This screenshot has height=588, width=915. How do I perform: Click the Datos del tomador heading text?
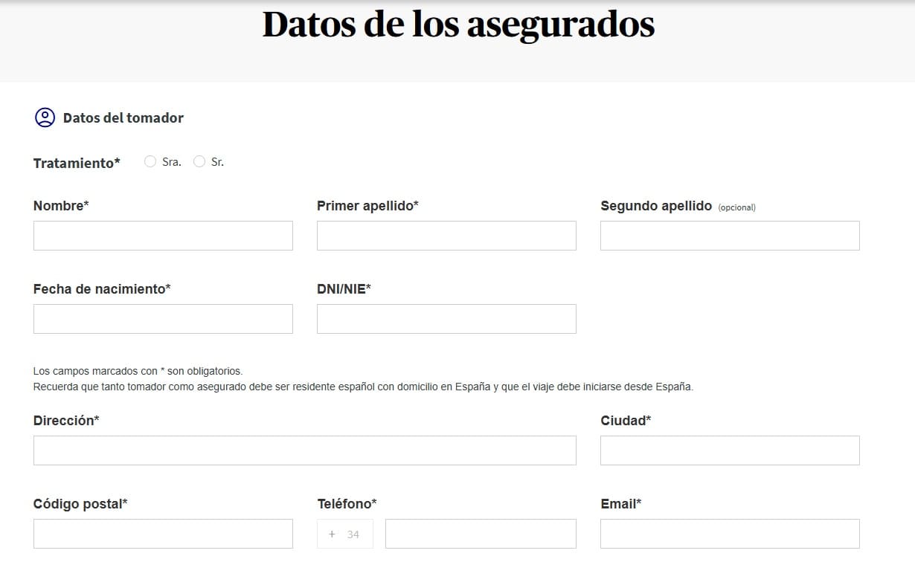123,117
